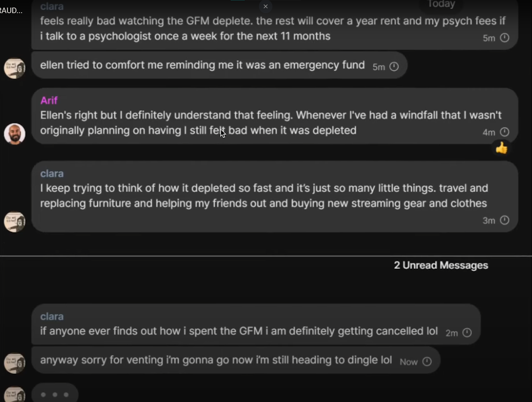Select the 'ellen tried to comfort me' message bubble

tap(219, 65)
